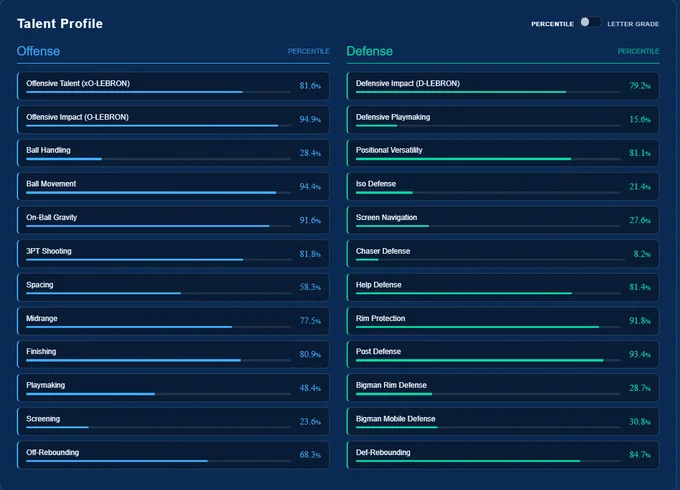Open the Defensive Impact (D-LEBRON) row
Screen dimensions: 680x490
[503, 86]
